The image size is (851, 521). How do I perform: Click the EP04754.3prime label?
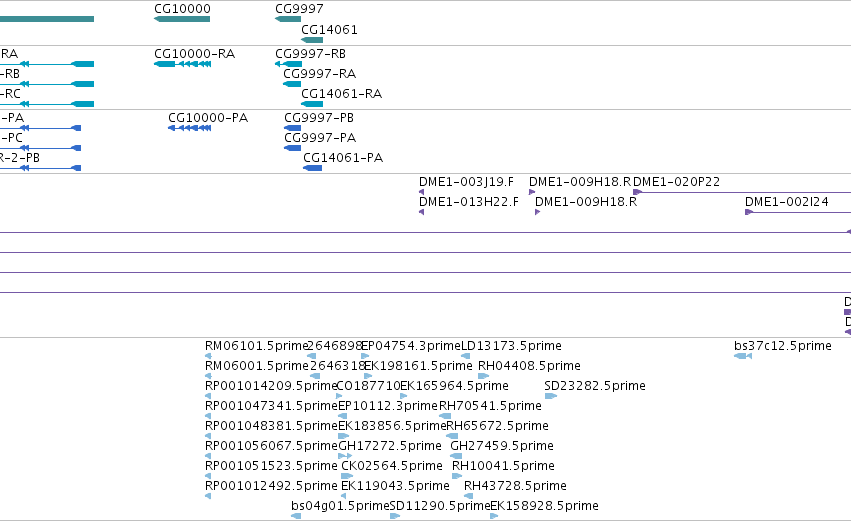(411, 346)
